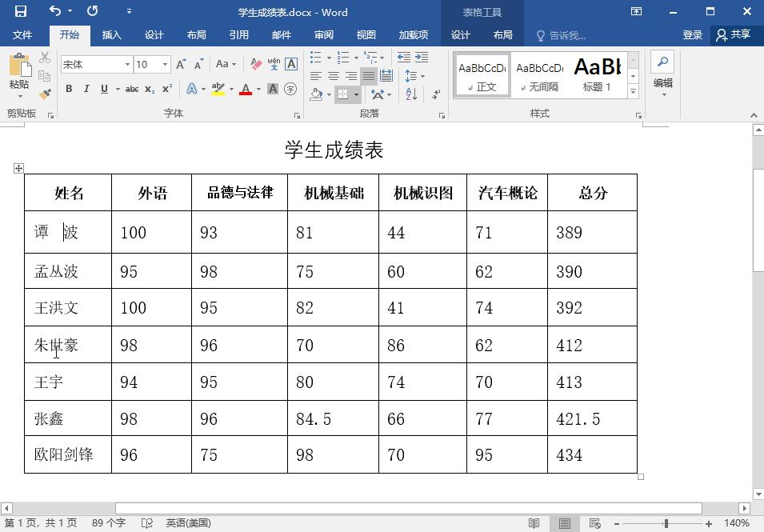
Task: Open the 审阅 ribbon tab
Action: click(323, 35)
